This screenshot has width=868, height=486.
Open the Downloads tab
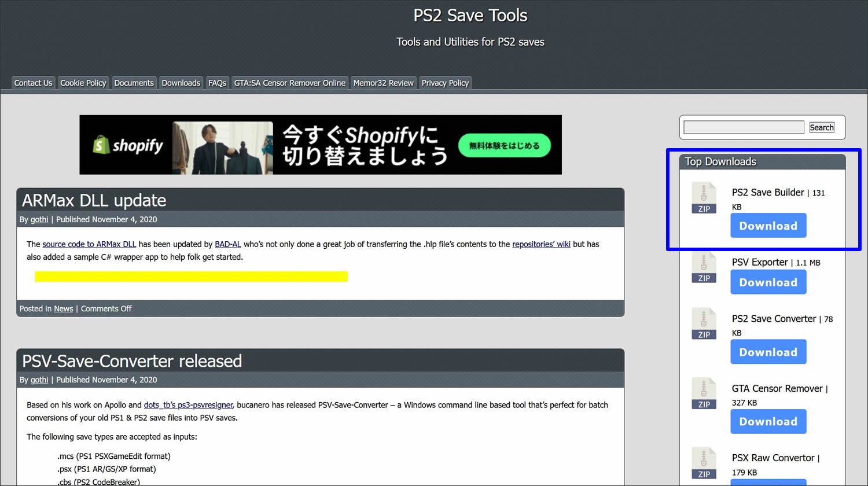pos(181,83)
